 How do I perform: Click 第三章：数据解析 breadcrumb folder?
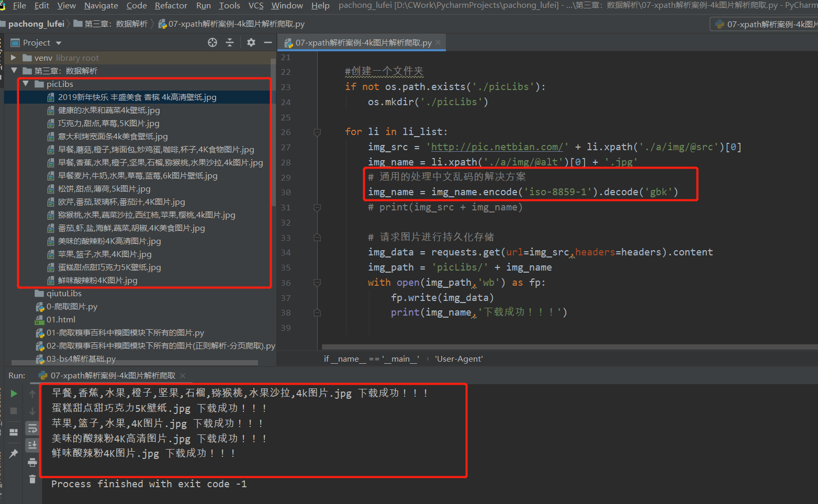coord(111,24)
